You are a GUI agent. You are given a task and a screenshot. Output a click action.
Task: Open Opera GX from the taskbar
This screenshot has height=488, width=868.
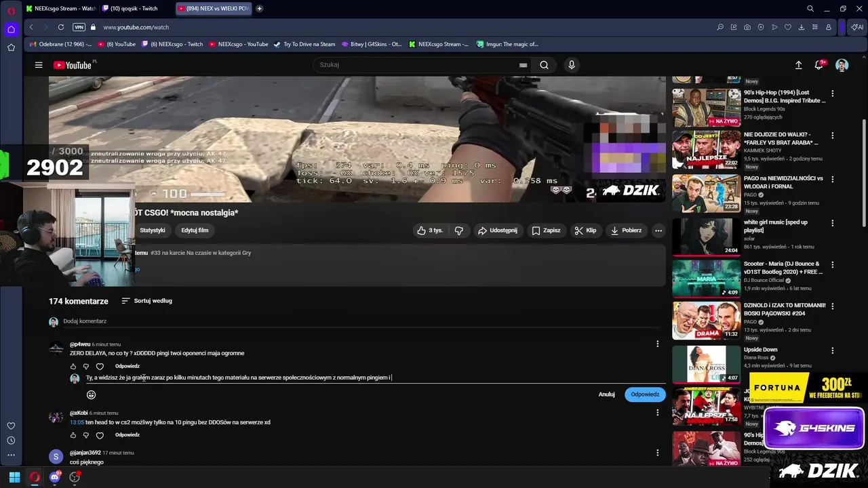pyautogui.click(x=35, y=477)
